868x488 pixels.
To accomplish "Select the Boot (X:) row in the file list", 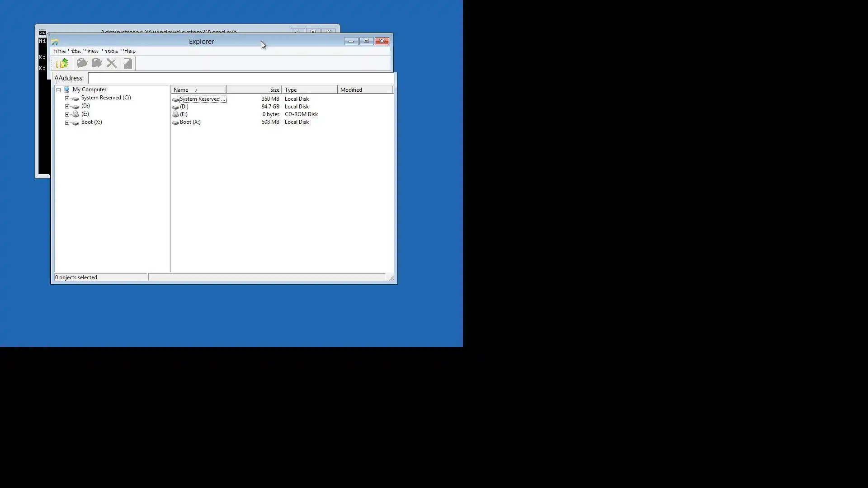I will point(190,122).
